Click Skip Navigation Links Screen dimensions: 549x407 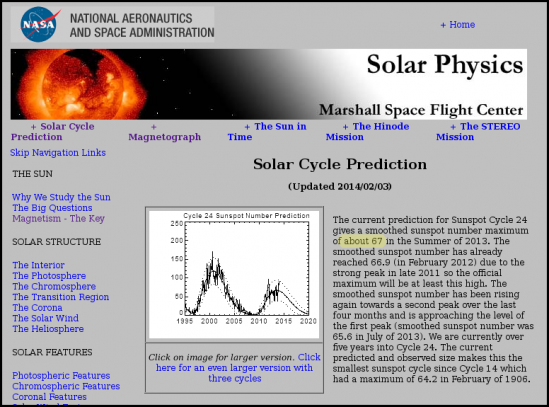click(x=58, y=153)
